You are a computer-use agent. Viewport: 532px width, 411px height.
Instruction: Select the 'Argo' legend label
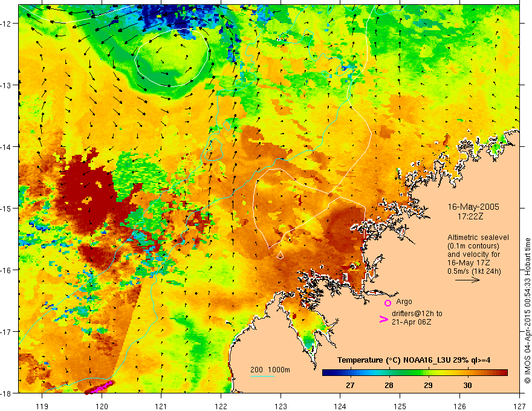coord(404,302)
